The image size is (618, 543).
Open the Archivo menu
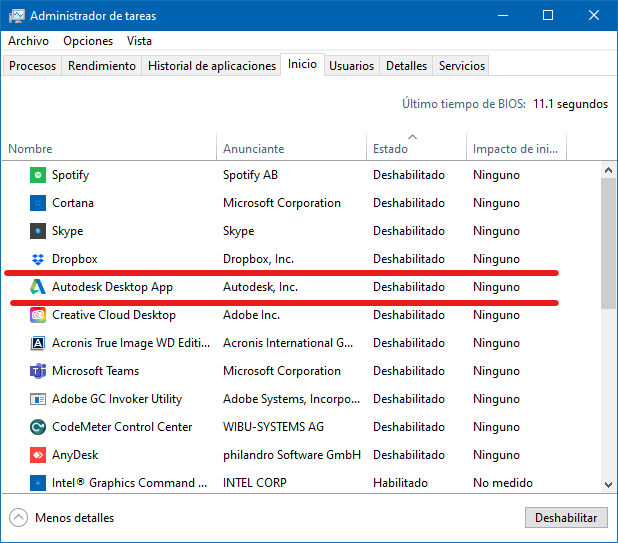click(28, 41)
